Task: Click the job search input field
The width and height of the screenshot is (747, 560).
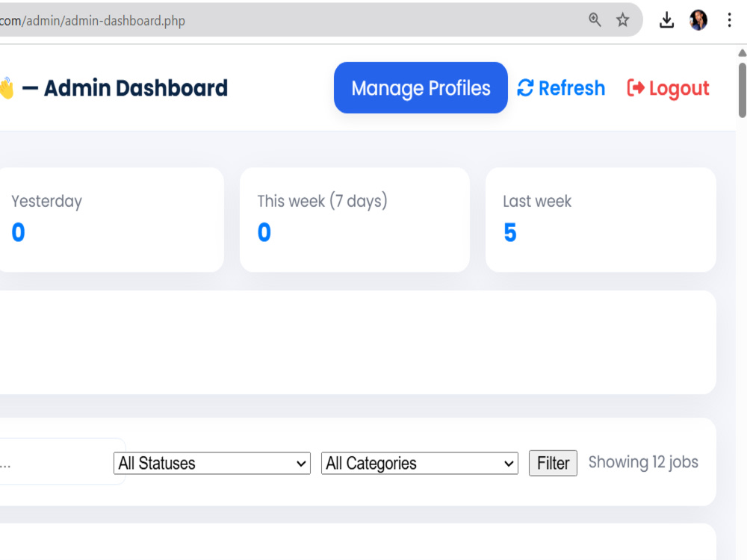Action: [x=62, y=461]
